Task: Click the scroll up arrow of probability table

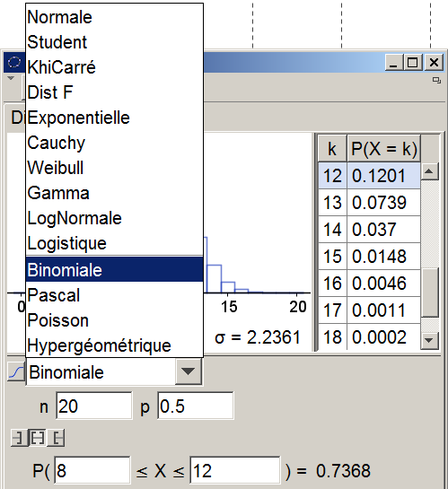Action: point(429,170)
